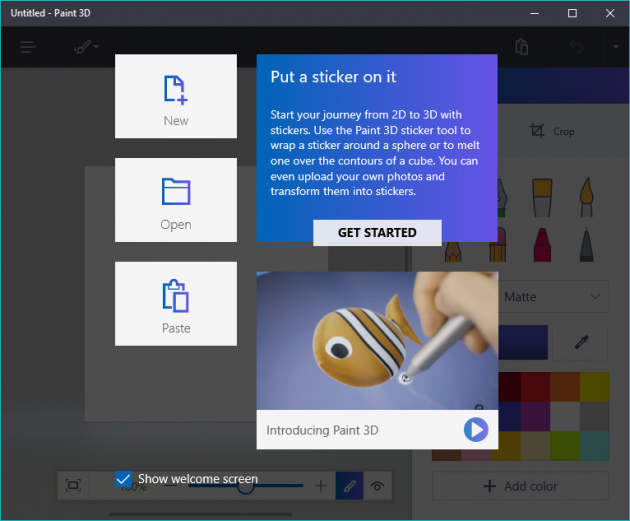Image resolution: width=630 pixels, height=521 pixels.
Task: Toggle the eye 3D view icon
Action: [377, 486]
